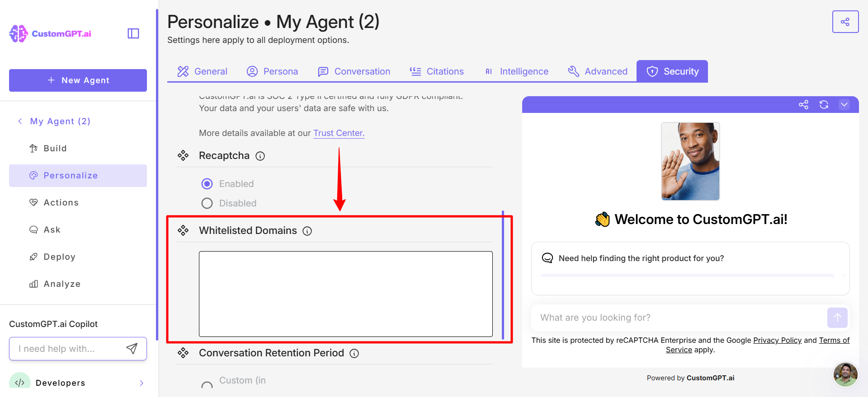Select the Security tab
868x397 pixels.
point(672,71)
